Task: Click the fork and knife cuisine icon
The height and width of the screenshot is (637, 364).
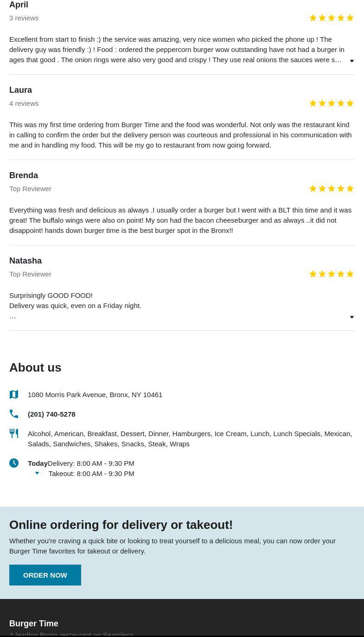Action: click(x=14, y=433)
